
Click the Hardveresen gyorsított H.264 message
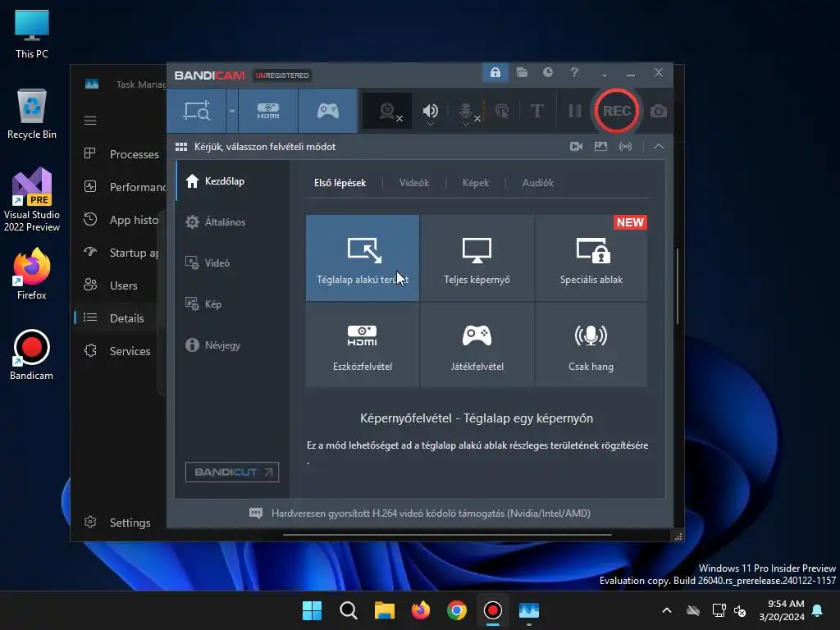click(431, 514)
